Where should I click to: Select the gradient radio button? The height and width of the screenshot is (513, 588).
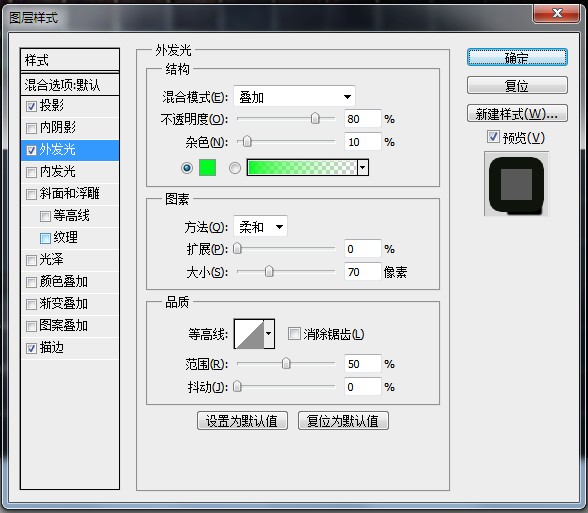[235, 168]
